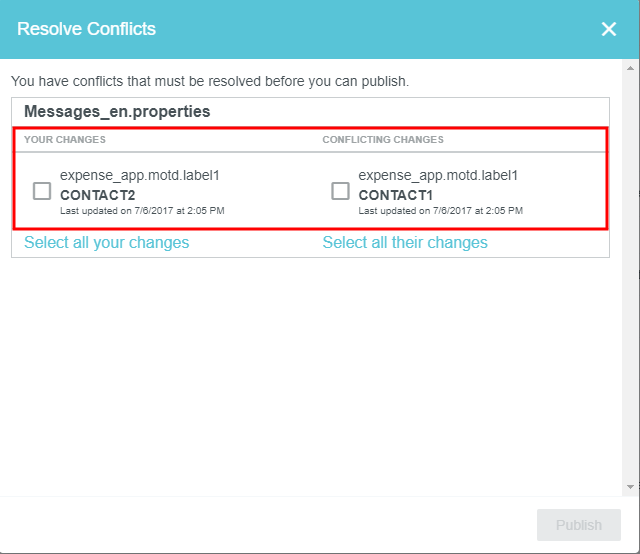Image resolution: width=640 pixels, height=554 pixels.
Task: Close the Resolve Conflicts dialog
Action: [x=608, y=29]
